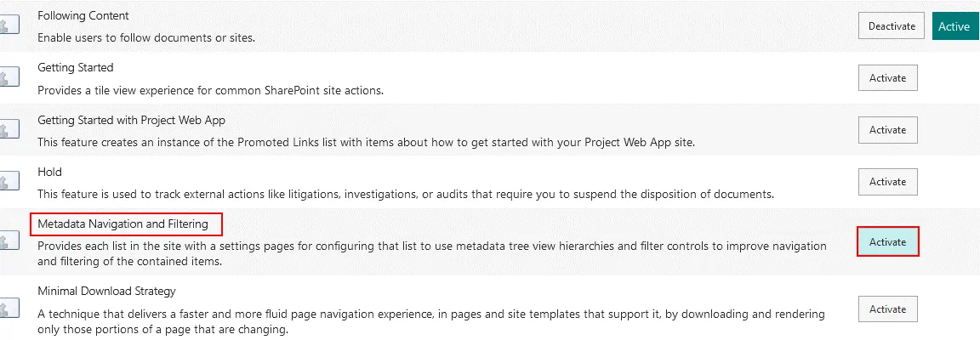Image resolution: width=980 pixels, height=340 pixels.
Task: Click the Project Web App feature icon
Action: (9, 130)
